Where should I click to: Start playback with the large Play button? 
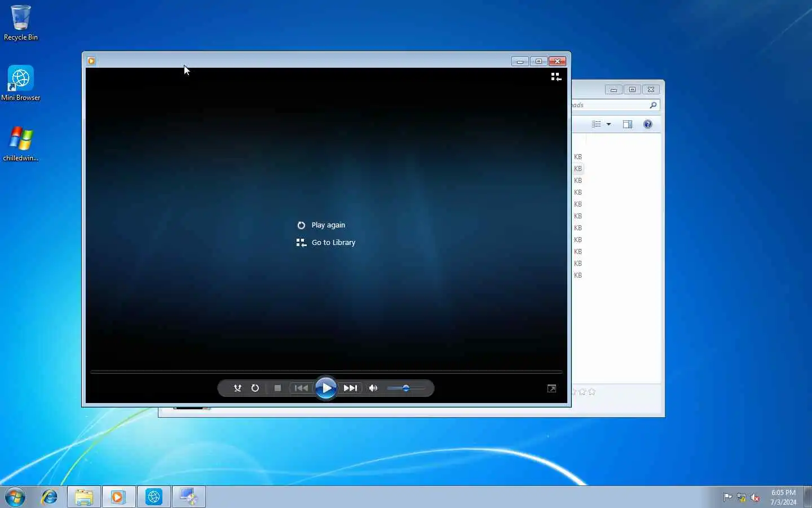click(x=326, y=388)
